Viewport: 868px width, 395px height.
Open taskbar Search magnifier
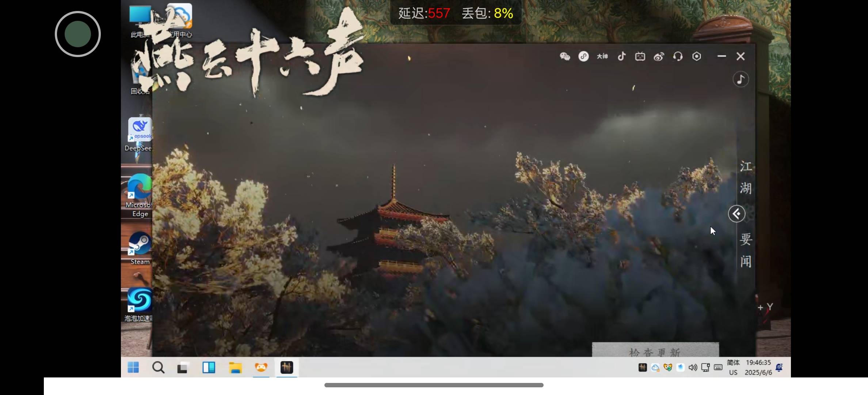(158, 367)
